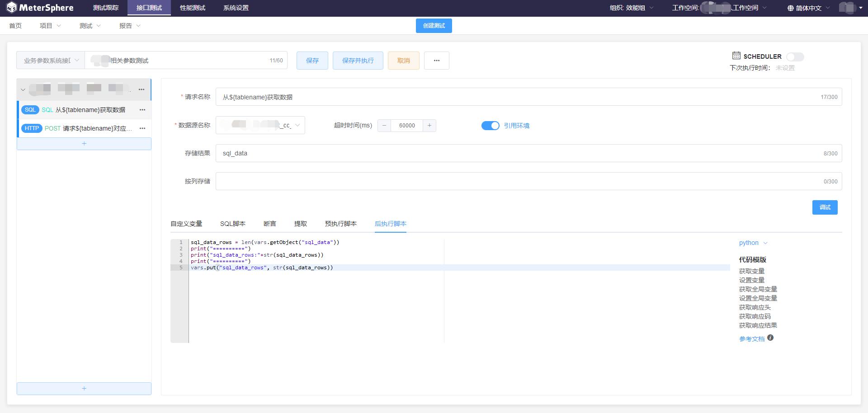Click the 创建测试 button
Image resolution: width=868 pixels, height=413 pixels.
point(434,26)
